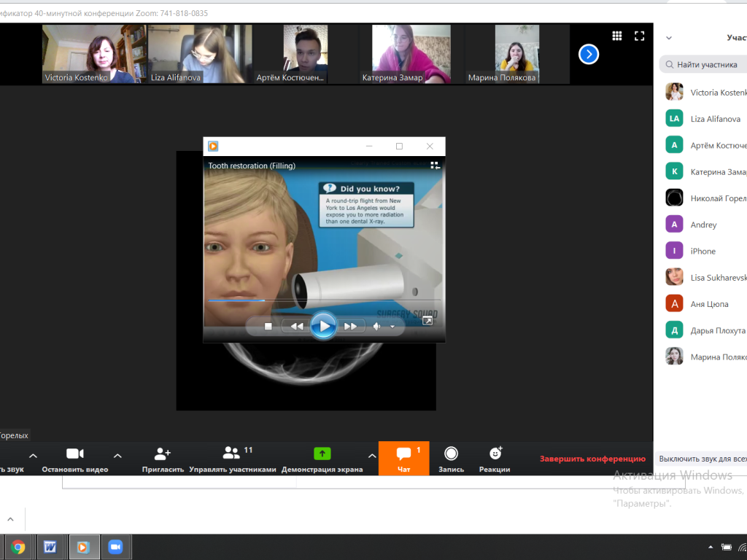Open Liza Alifanova video thumbnail
This screenshot has height=560, width=747.
(200, 54)
